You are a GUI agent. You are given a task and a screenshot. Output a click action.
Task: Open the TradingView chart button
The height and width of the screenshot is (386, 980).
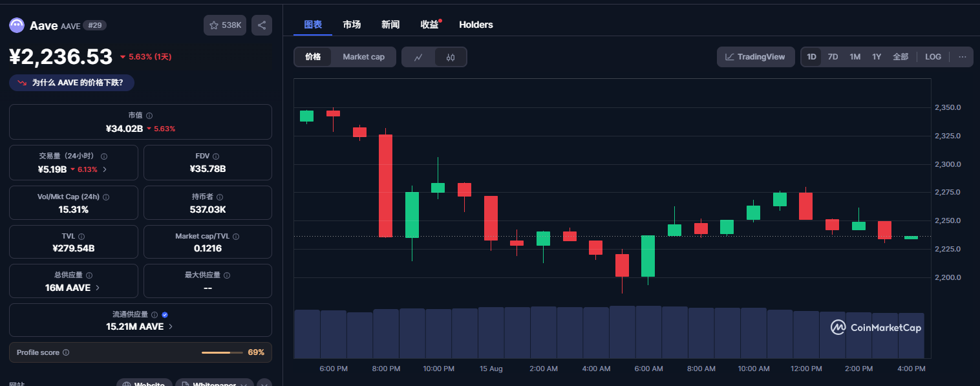pos(755,57)
